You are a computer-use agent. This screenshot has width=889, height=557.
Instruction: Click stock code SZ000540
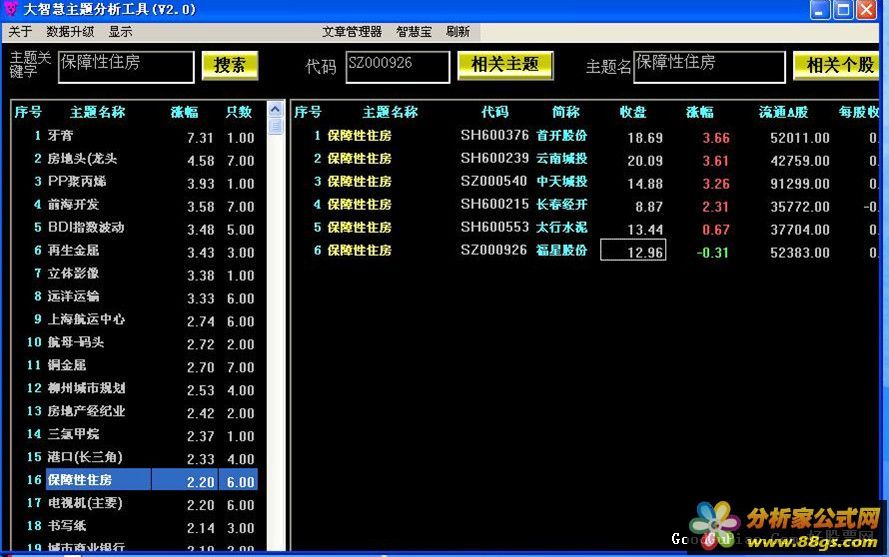(x=494, y=182)
